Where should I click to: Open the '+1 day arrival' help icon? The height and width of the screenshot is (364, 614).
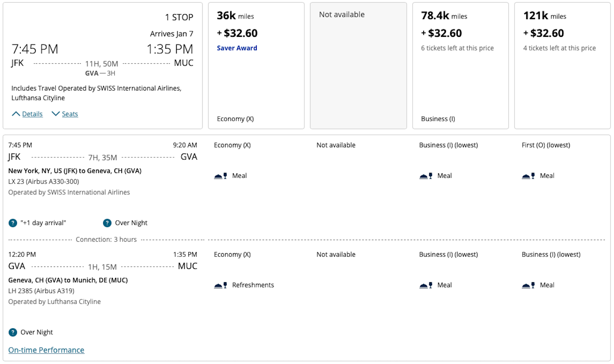click(x=12, y=223)
